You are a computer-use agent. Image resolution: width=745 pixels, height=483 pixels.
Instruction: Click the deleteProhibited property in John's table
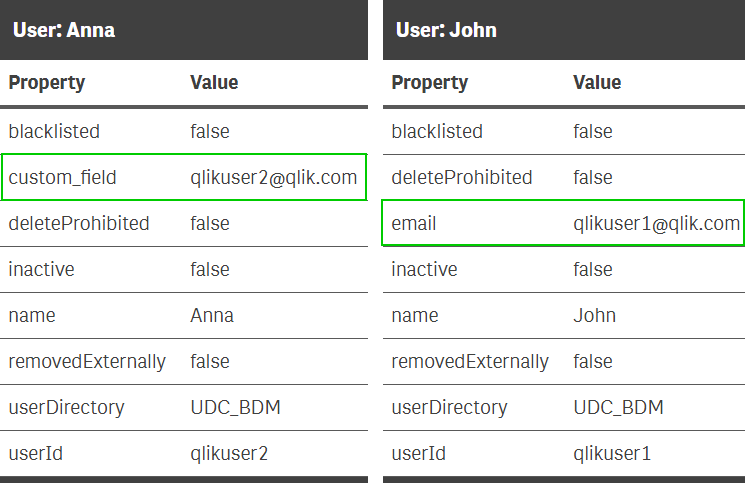tap(462, 178)
